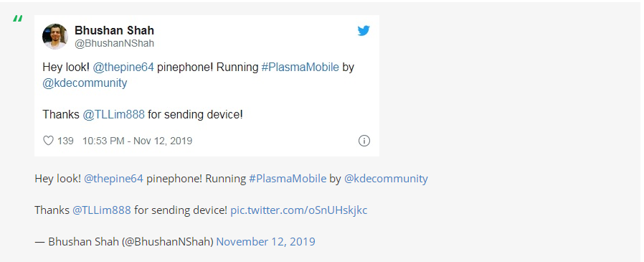
Task: Click the Twitter bird logo icon
Action: pyautogui.click(x=364, y=31)
